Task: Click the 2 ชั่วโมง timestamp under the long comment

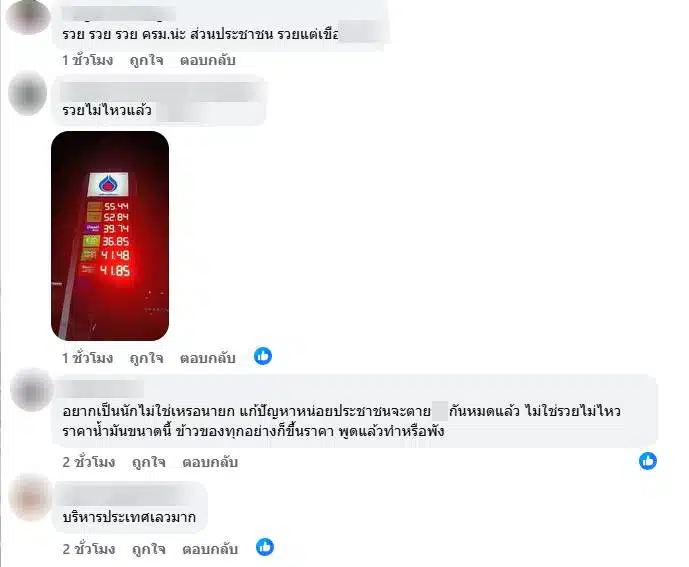Action: coord(89,462)
